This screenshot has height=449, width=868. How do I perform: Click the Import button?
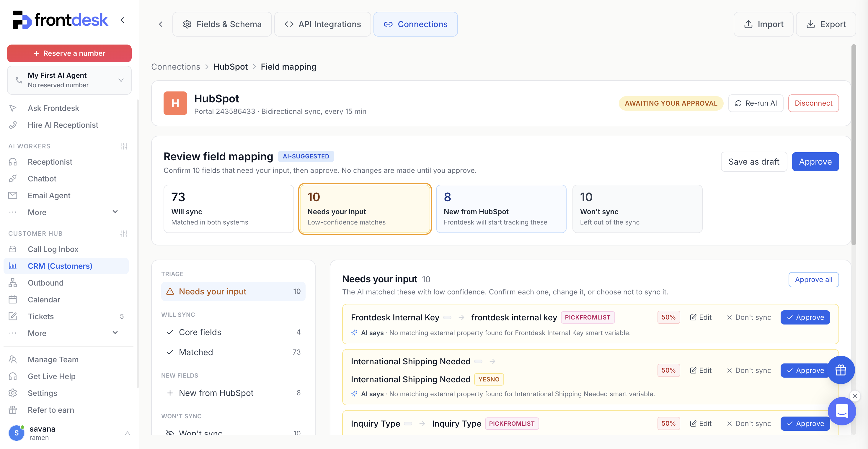point(763,24)
